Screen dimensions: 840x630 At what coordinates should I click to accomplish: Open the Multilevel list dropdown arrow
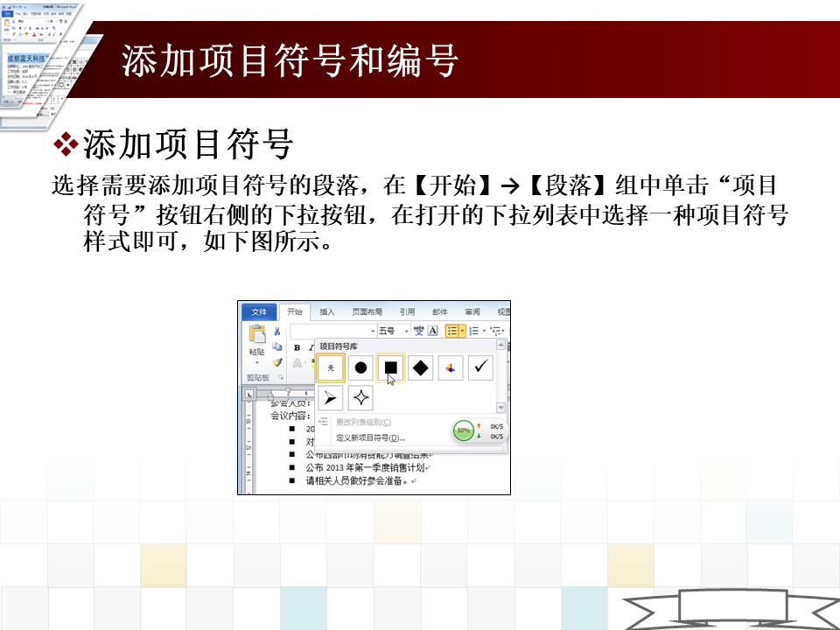503,331
